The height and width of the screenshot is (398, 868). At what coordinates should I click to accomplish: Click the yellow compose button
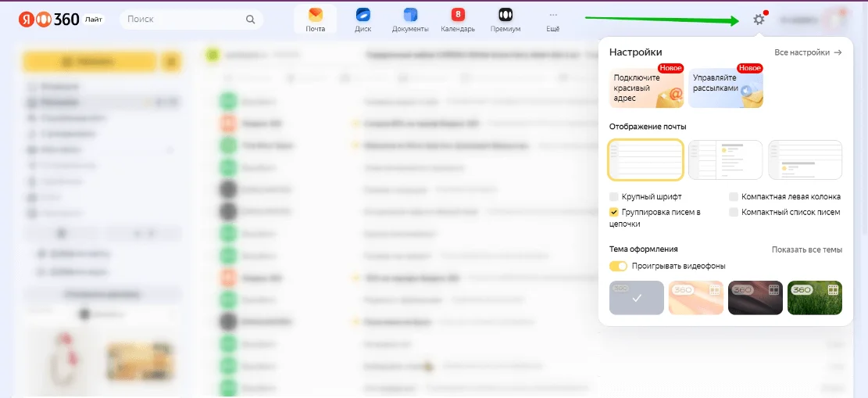pos(90,61)
